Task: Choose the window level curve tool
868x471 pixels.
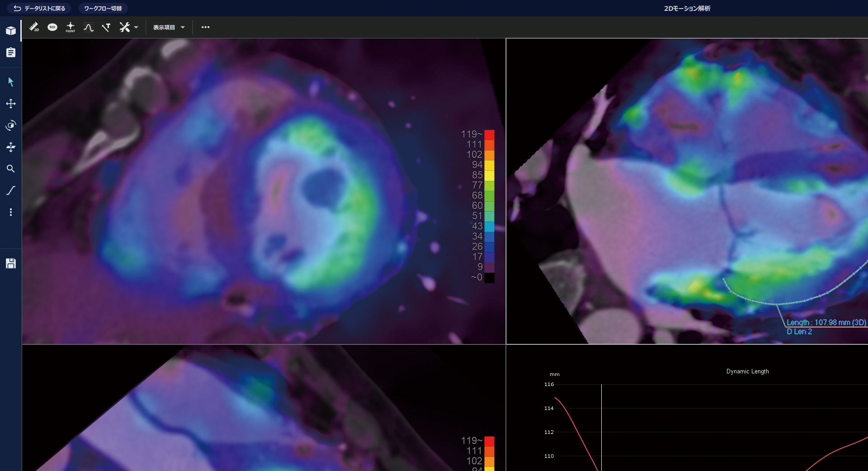Action: (x=11, y=190)
